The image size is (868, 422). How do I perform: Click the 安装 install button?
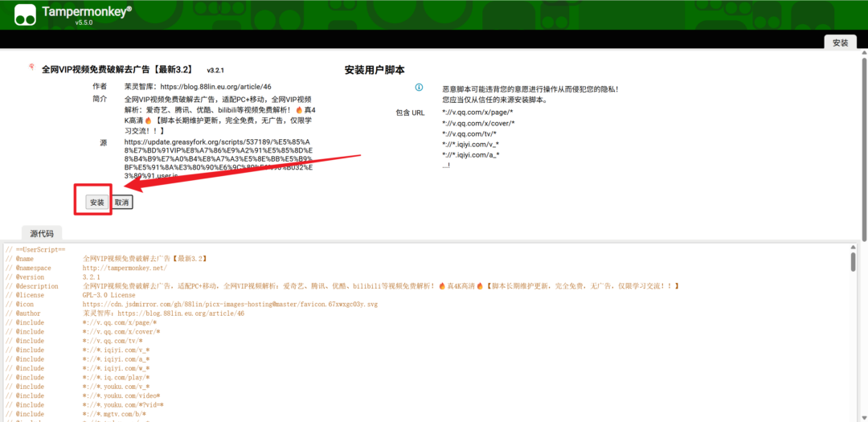click(x=97, y=203)
